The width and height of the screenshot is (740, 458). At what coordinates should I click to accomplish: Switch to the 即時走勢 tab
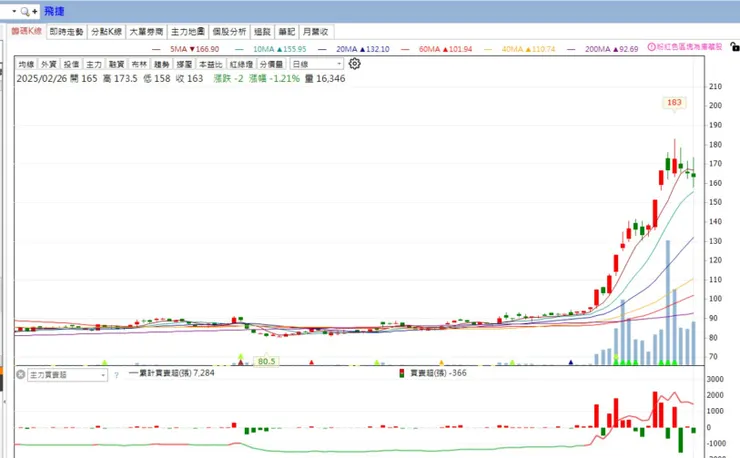pos(67,32)
